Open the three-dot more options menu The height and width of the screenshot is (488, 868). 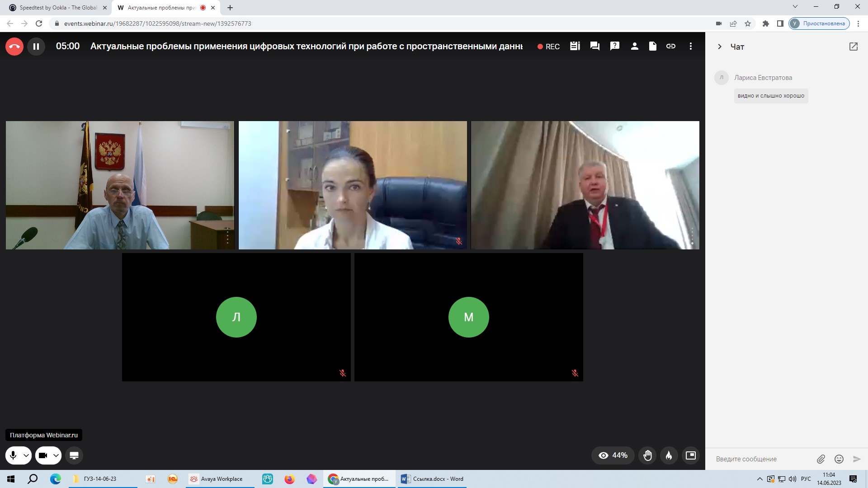tap(691, 46)
